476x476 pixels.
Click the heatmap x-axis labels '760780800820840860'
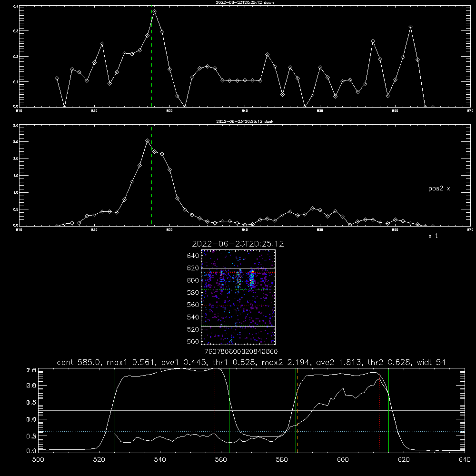coord(241,351)
